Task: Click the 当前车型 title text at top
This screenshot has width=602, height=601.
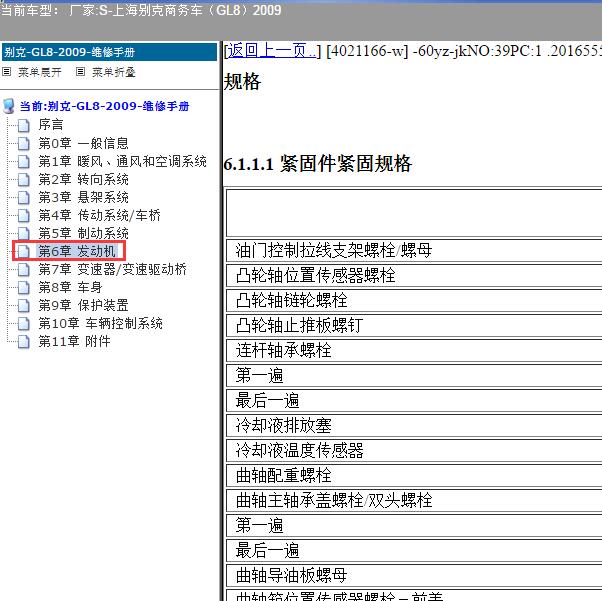Action: [x=141, y=10]
